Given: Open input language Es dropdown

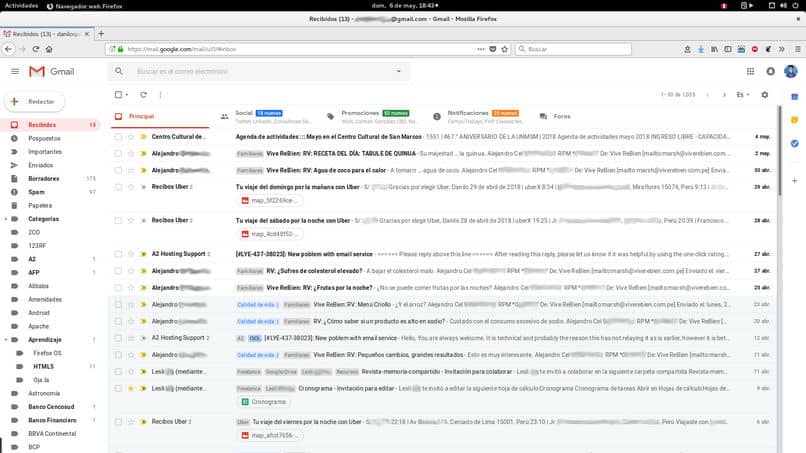Looking at the screenshot, I should 743,95.
